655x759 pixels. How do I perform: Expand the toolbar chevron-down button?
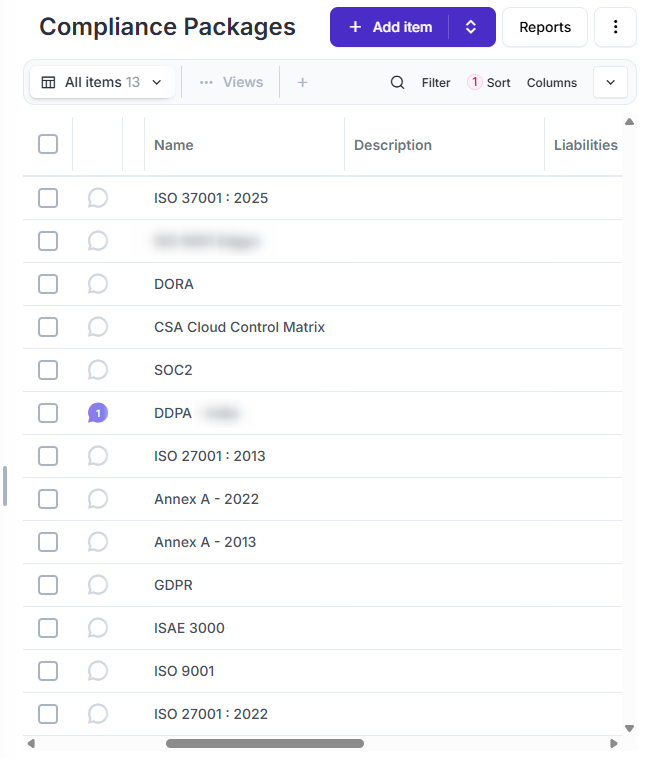coord(610,82)
